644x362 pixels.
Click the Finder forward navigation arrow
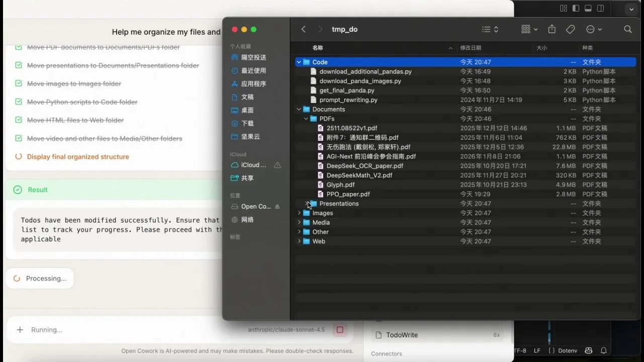(x=320, y=29)
